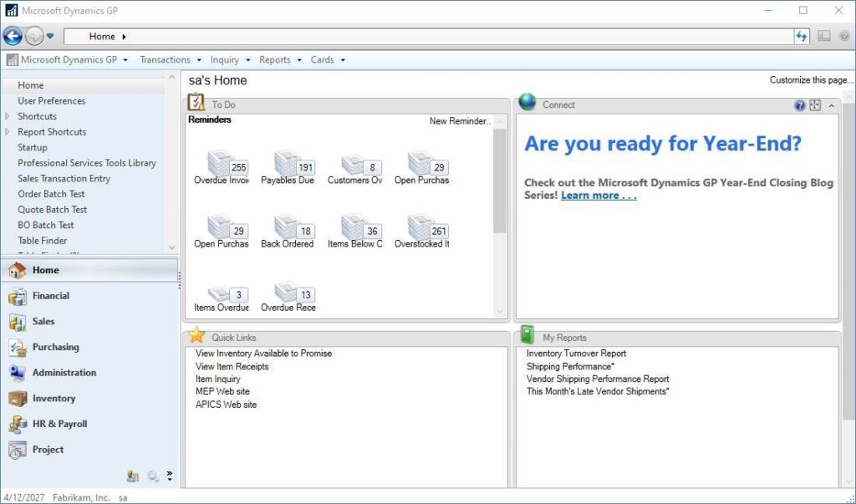
Task: Select User Preferences in the navigation list
Action: pyautogui.click(x=51, y=101)
